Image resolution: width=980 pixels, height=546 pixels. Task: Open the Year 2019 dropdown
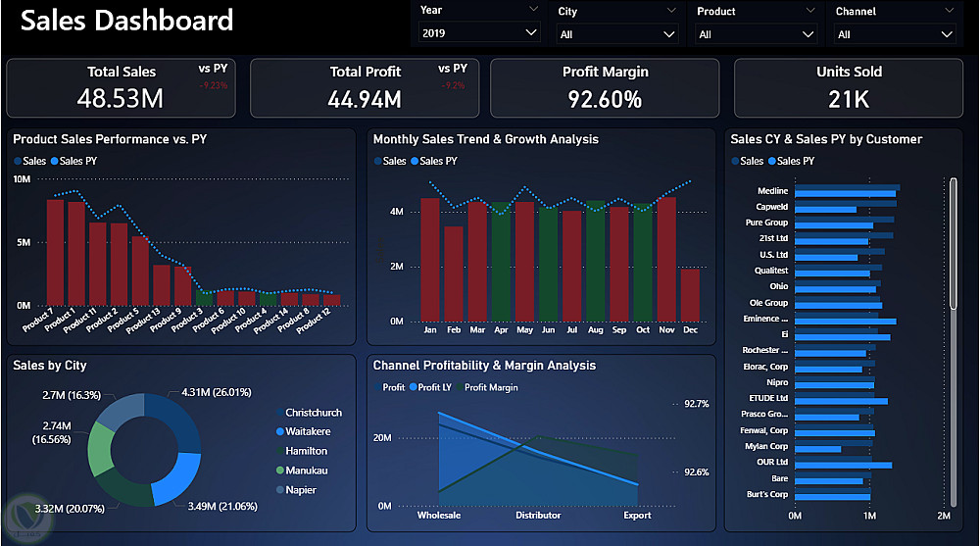(x=478, y=32)
